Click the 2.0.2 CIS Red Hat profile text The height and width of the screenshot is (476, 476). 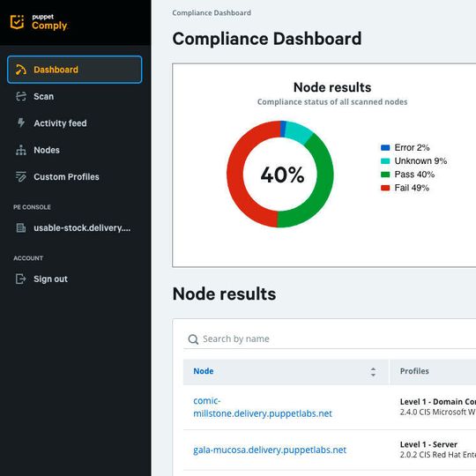tap(438, 455)
